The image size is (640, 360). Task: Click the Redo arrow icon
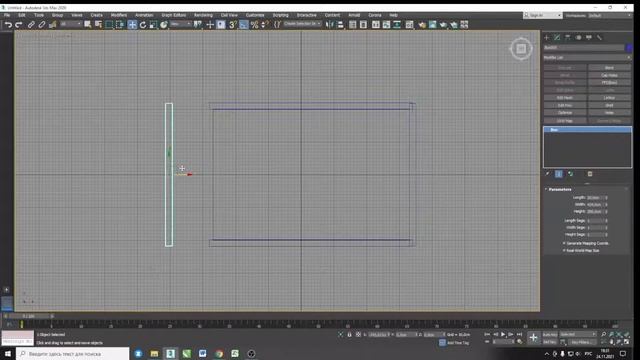[x=18, y=25]
